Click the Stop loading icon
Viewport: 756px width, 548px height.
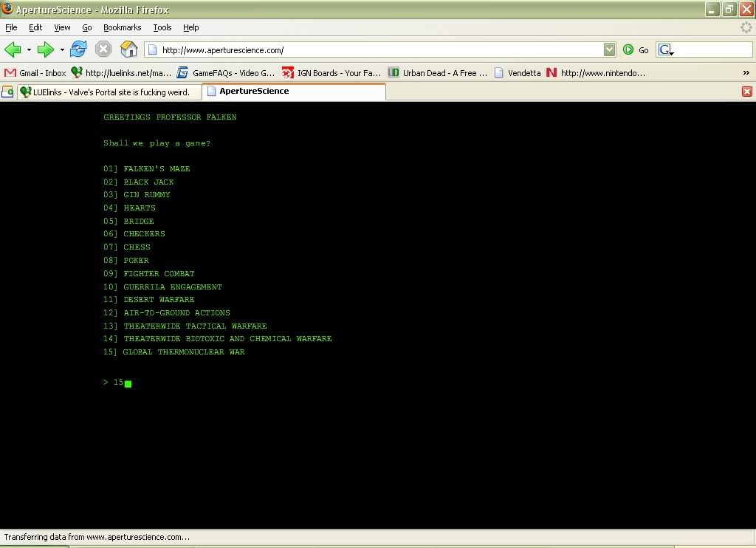103,49
